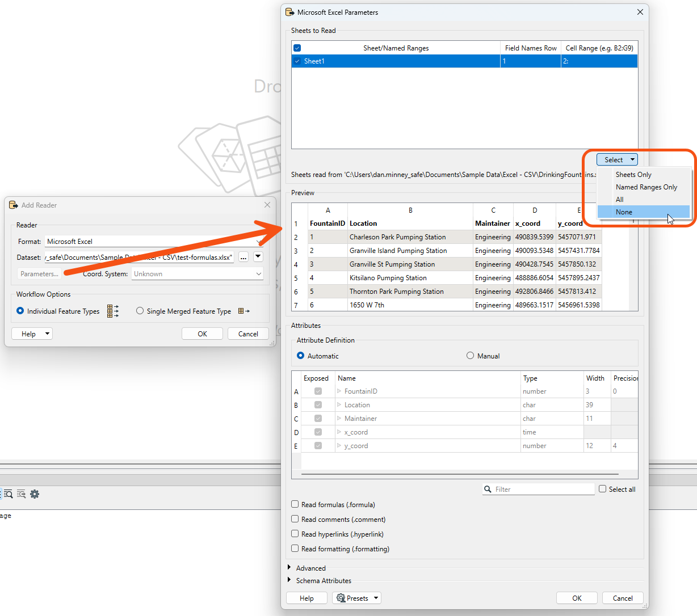Screen dimensions: 697x616
Task: Click Cancel in the Add Reader dialog
Action: point(248,334)
